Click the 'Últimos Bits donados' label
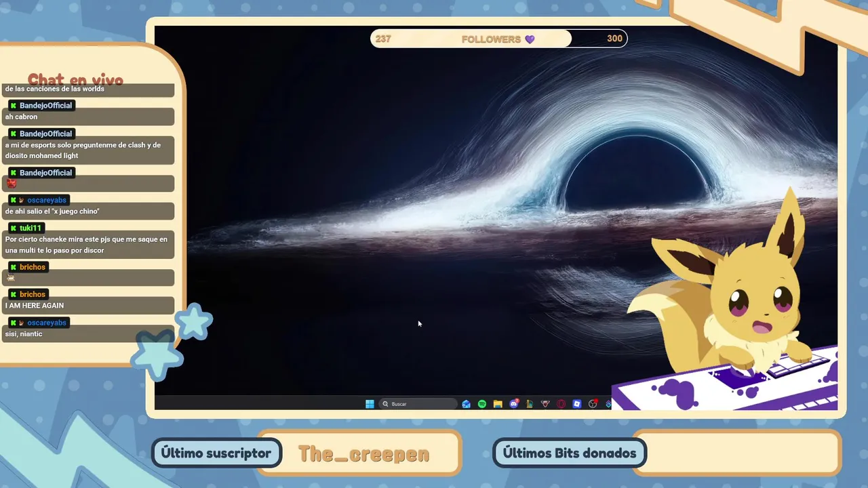 pos(570,453)
